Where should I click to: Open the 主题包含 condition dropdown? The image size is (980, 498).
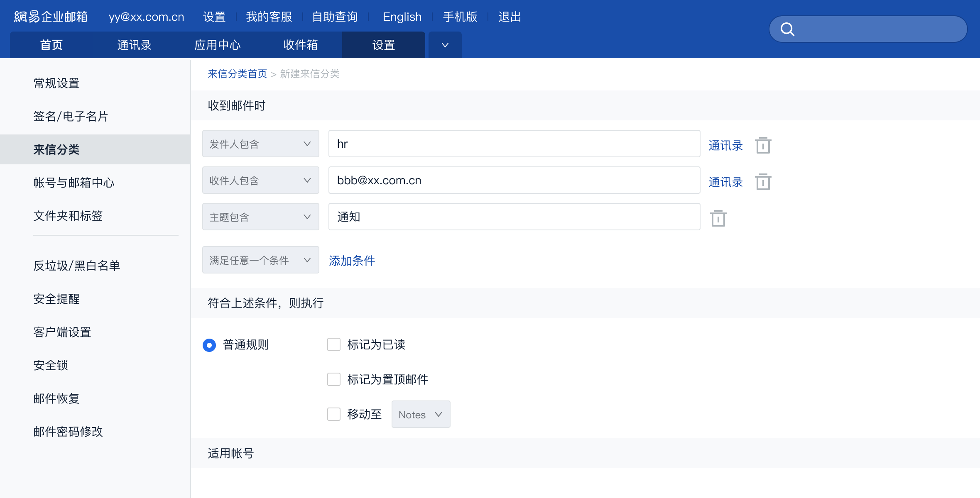pyautogui.click(x=260, y=216)
